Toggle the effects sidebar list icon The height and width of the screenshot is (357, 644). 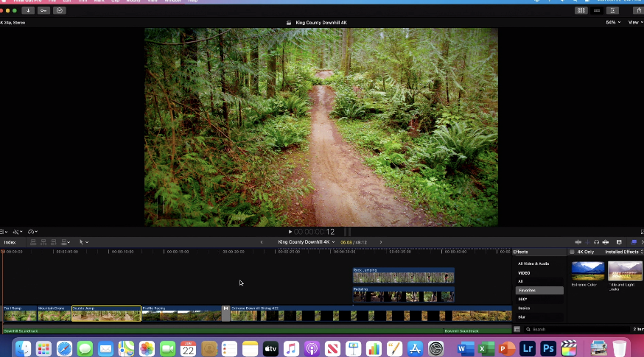tap(517, 330)
